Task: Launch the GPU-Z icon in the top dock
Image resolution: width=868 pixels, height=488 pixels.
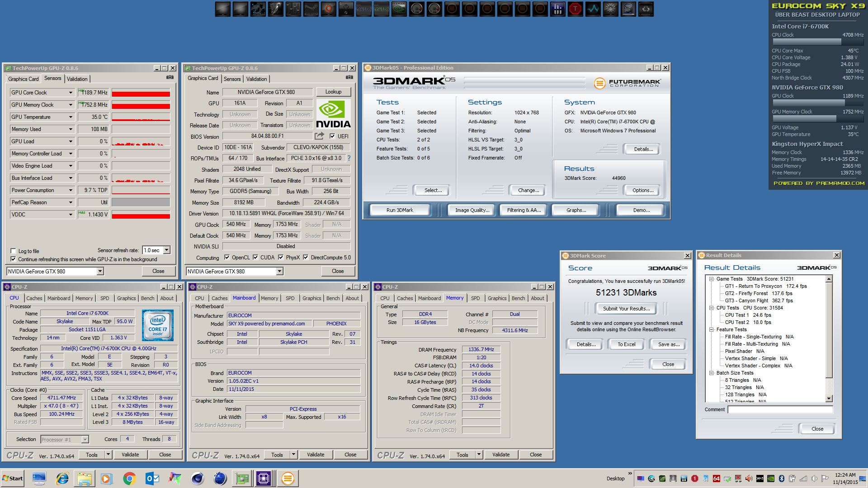Action: click(x=382, y=9)
